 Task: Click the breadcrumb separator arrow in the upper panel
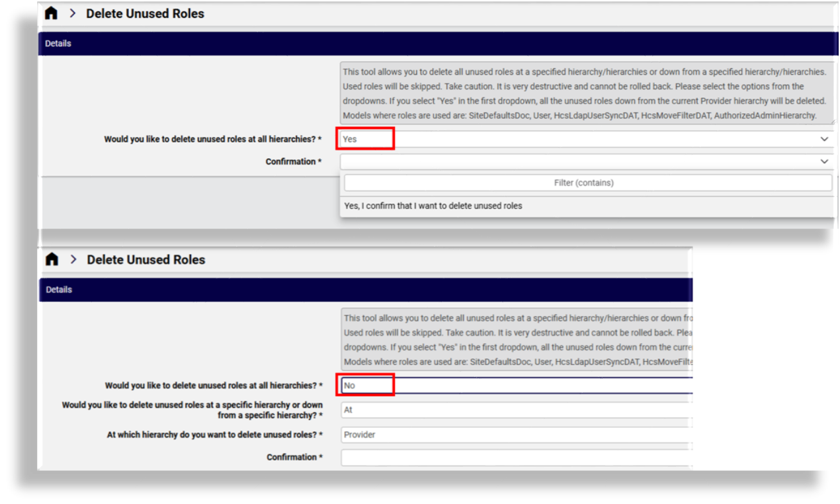pyautogui.click(x=73, y=14)
